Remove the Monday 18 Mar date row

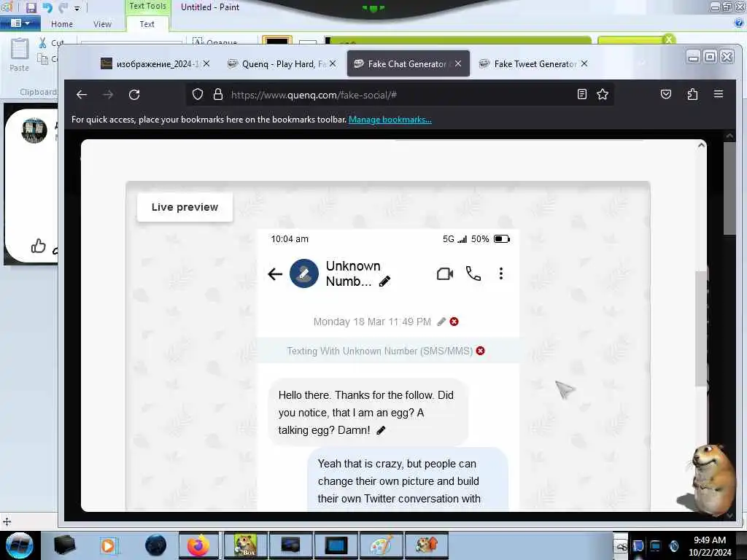[x=454, y=322]
